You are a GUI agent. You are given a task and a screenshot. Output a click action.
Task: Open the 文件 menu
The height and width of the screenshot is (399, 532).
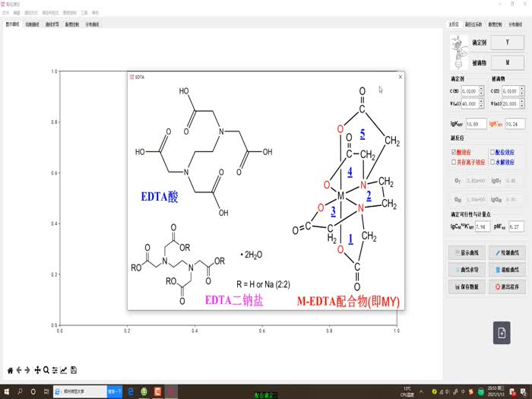pos(6,13)
